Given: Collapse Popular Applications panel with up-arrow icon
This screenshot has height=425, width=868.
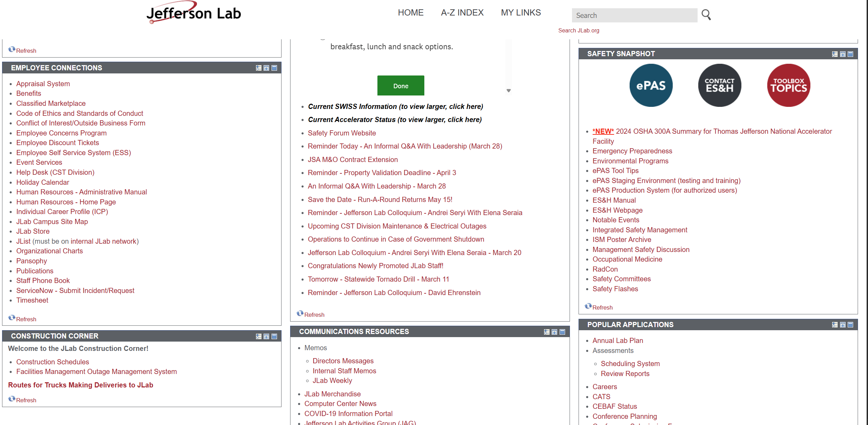Looking at the screenshot, I should click(843, 325).
